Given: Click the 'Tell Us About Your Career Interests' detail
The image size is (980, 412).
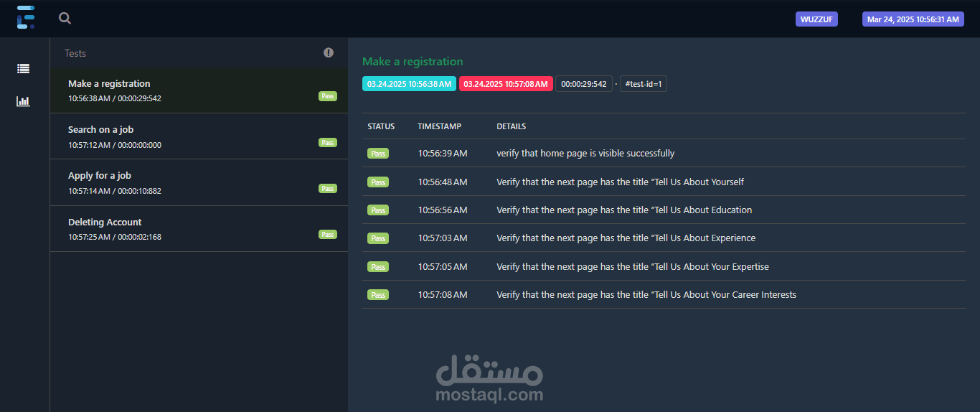Looking at the screenshot, I should [646, 295].
